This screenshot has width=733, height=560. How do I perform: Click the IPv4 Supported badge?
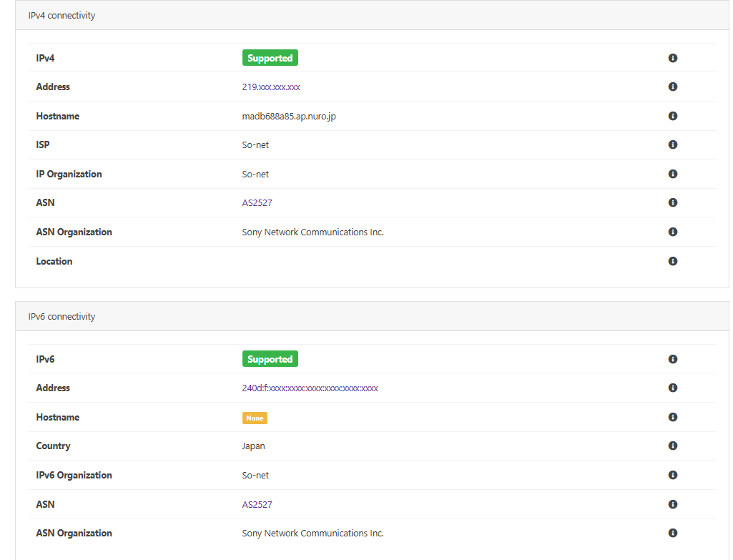[270, 58]
